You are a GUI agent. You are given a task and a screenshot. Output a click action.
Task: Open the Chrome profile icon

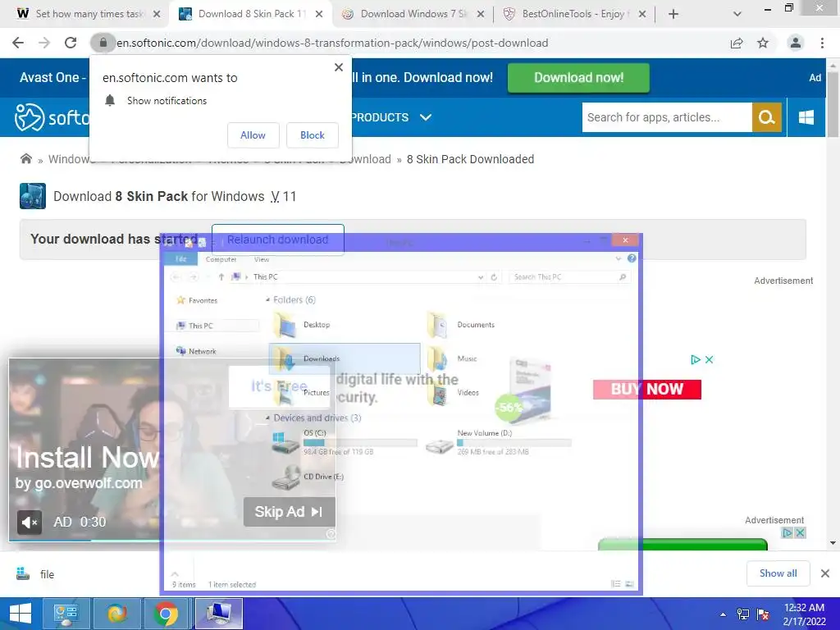(796, 43)
